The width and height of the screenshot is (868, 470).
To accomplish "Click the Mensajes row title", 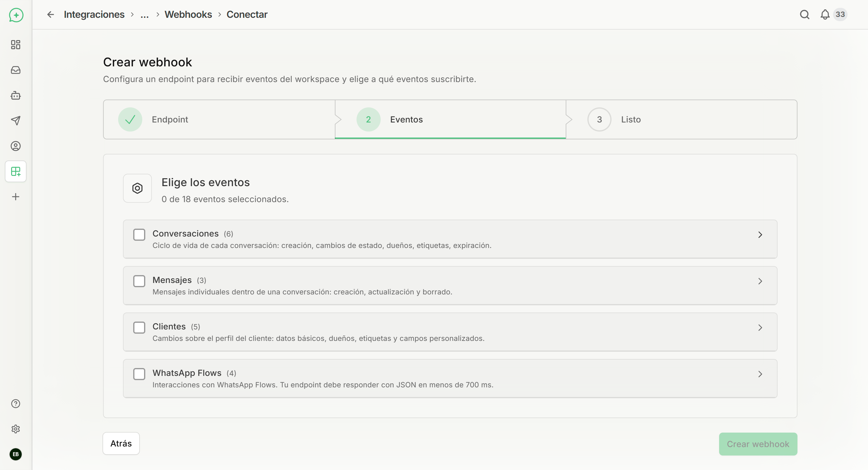I will [x=172, y=280].
